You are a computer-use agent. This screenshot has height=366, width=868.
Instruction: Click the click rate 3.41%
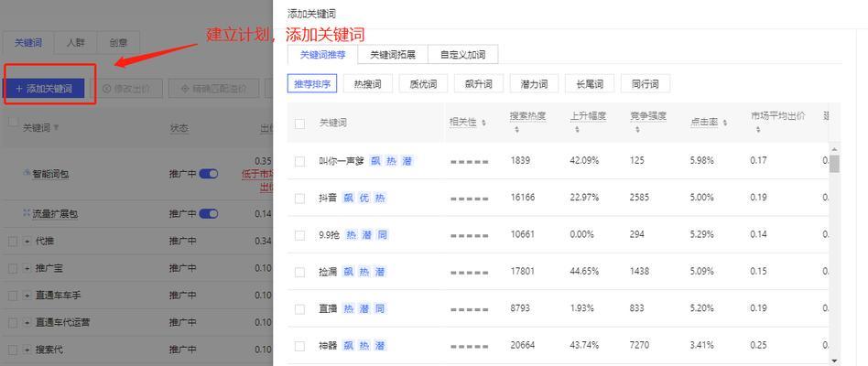click(x=702, y=345)
